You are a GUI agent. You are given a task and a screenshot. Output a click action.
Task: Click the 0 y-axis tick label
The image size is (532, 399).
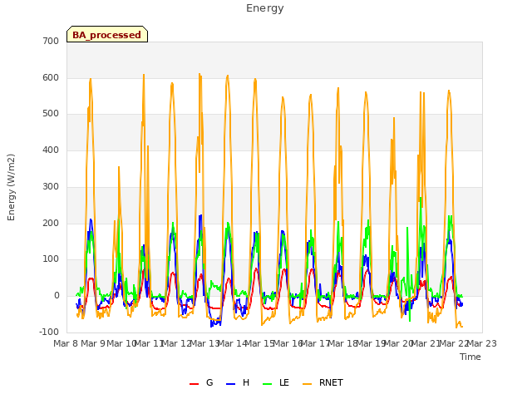coord(57,296)
